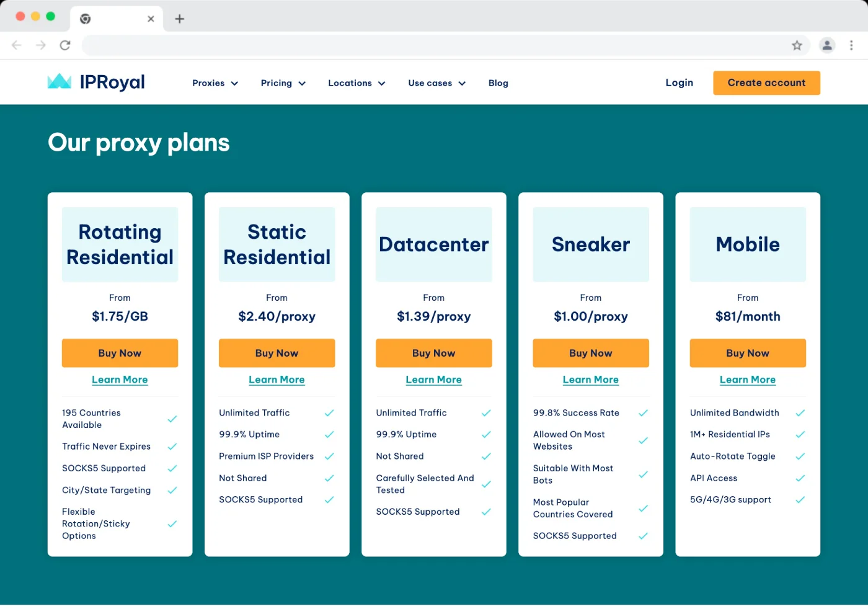Click the $1.75/GB price text
The height and width of the screenshot is (609, 868).
120,316
